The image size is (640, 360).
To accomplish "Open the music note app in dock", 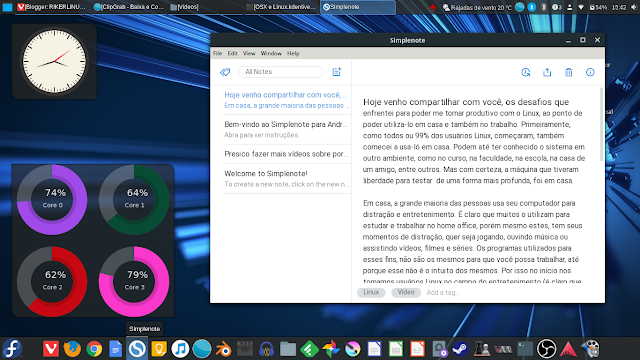I will 180,349.
